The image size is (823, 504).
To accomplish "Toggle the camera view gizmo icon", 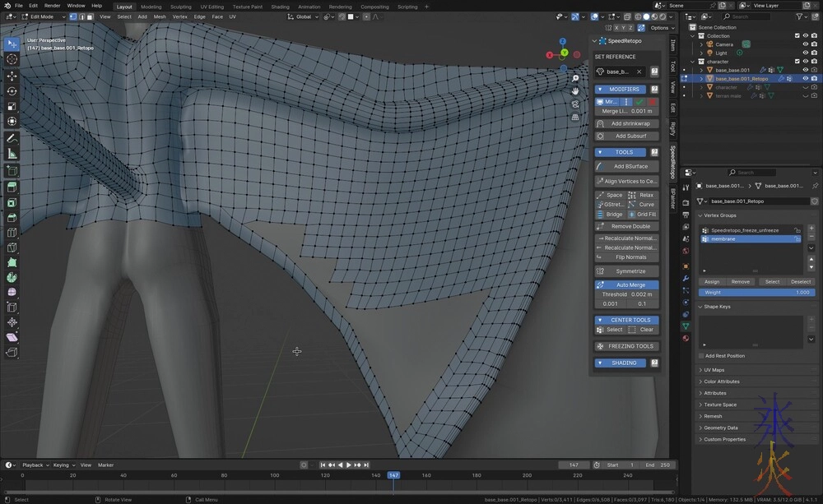I will [575, 104].
